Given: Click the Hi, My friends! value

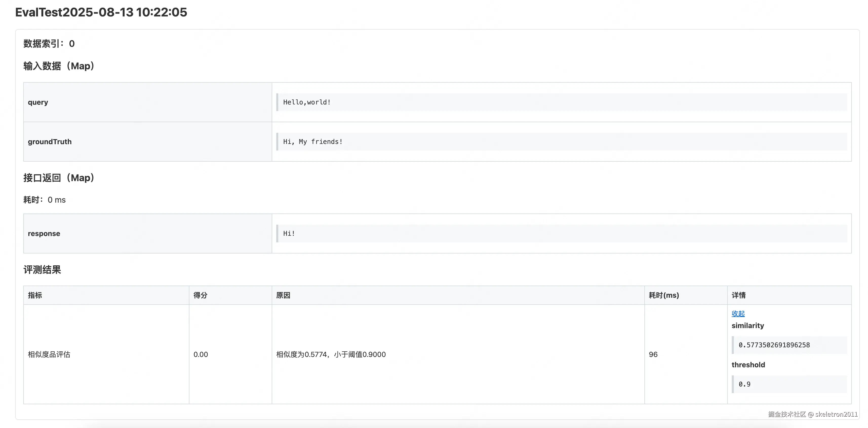Looking at the screenshot, I should click(561, 142).
